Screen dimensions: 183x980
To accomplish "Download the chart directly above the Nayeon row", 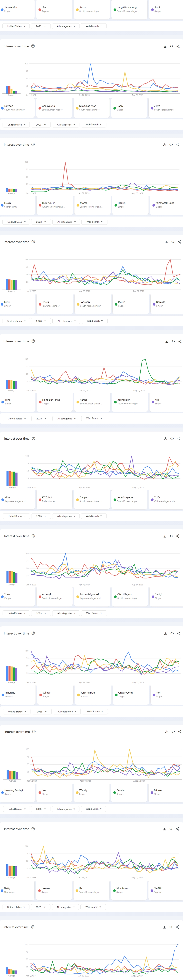I will click(x=165, y=46).
